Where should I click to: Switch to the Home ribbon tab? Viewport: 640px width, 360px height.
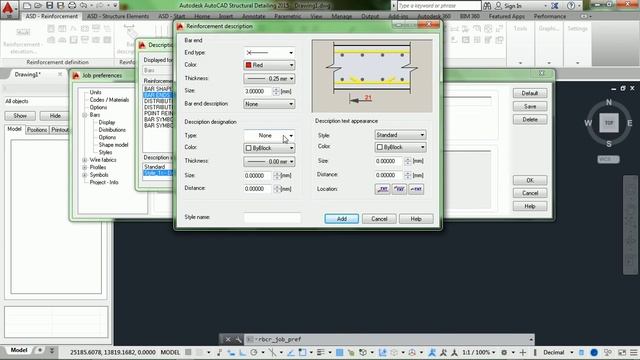coord(202,16)
